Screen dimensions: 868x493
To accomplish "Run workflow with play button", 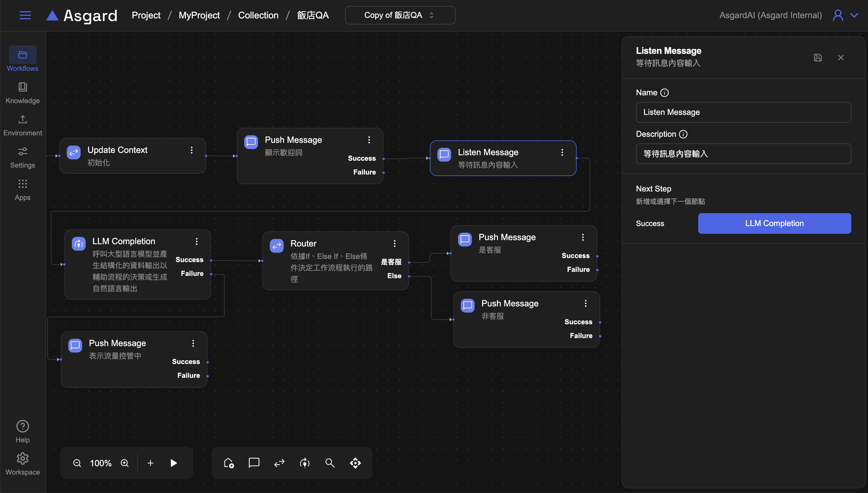I will tap(174, 463).
